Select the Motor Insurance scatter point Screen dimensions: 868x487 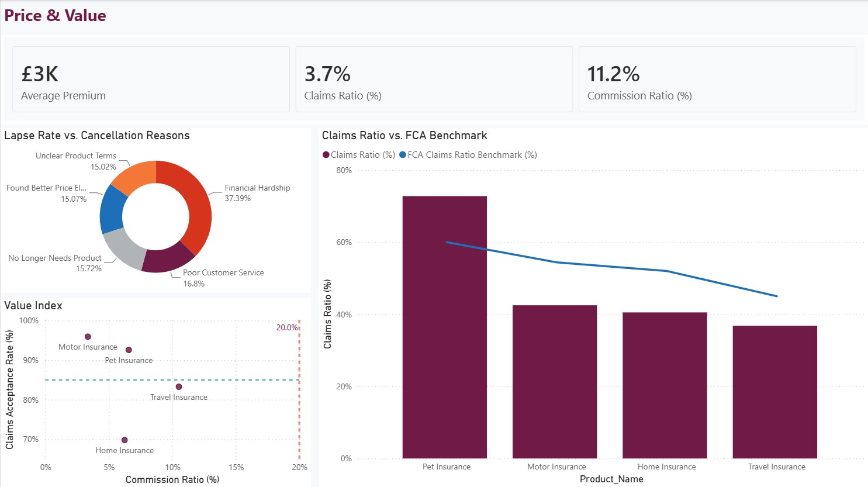(x=88, y=337)
